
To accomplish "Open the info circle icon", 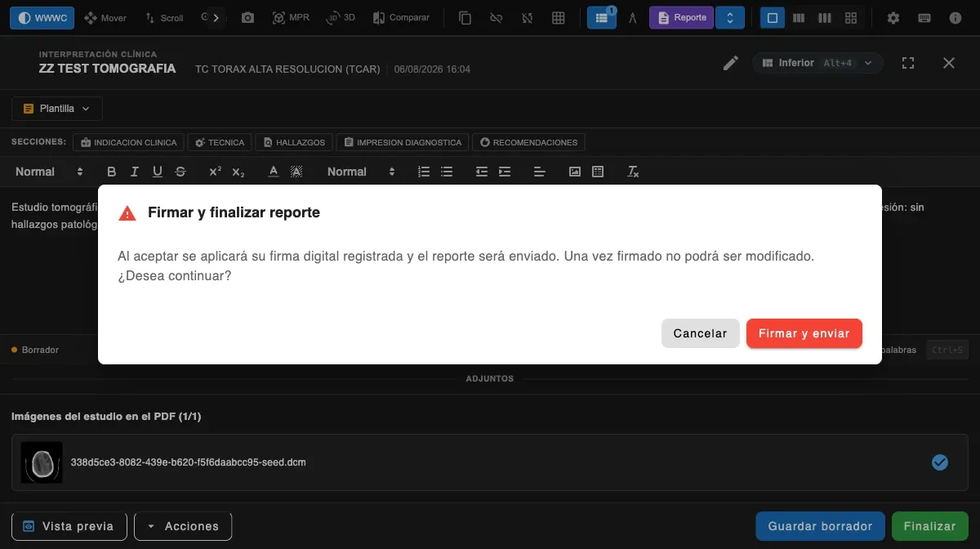I will (x=955, y=17).
